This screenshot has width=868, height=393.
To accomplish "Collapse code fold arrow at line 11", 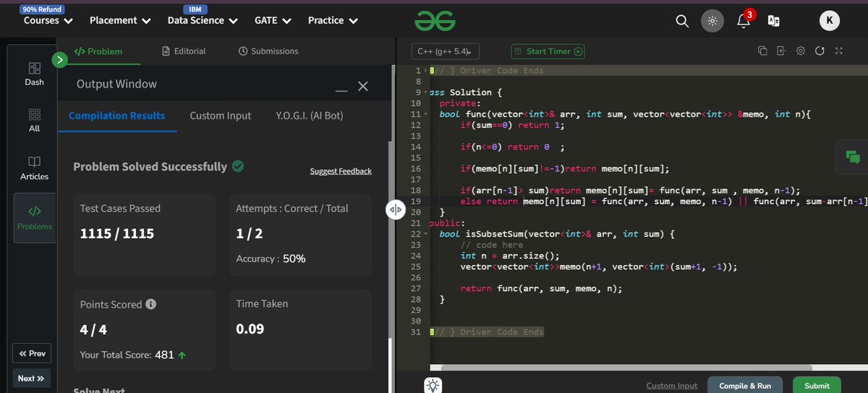I will coord(425,114).
